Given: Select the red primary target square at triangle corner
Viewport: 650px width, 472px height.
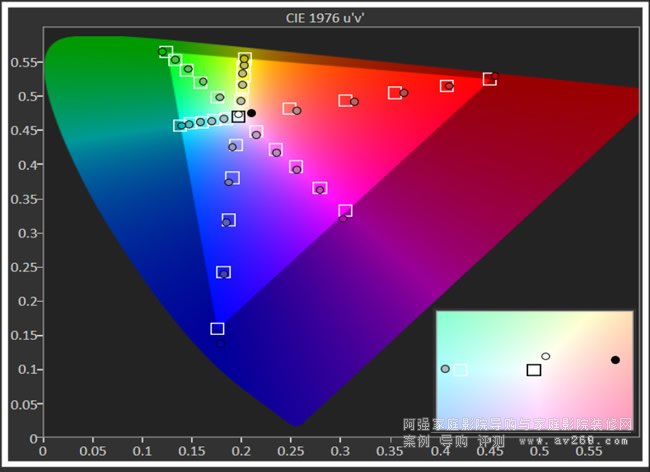Looking at the screenshot, I should 489,79.
